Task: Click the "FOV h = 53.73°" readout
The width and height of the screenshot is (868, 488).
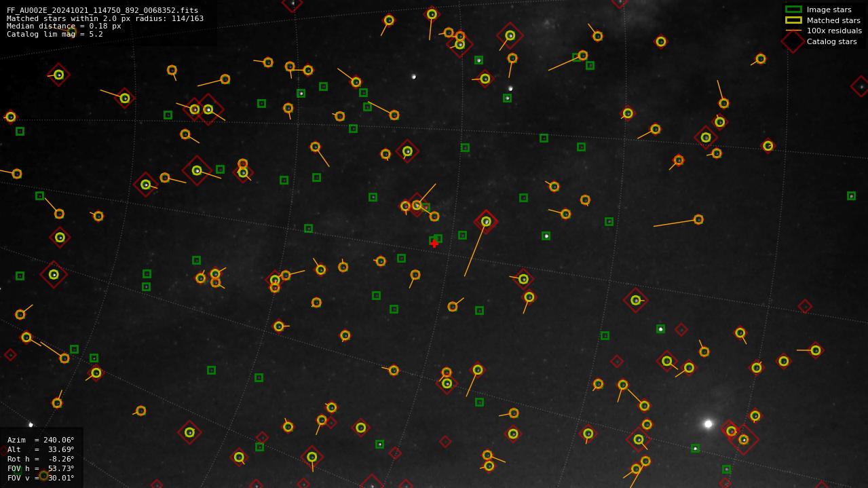Action: pos(41,468)
